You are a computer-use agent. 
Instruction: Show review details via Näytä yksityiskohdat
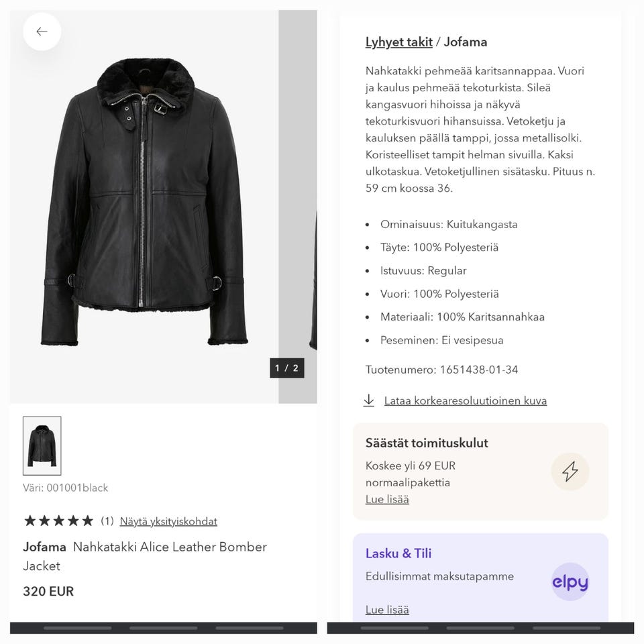(168, 521)
